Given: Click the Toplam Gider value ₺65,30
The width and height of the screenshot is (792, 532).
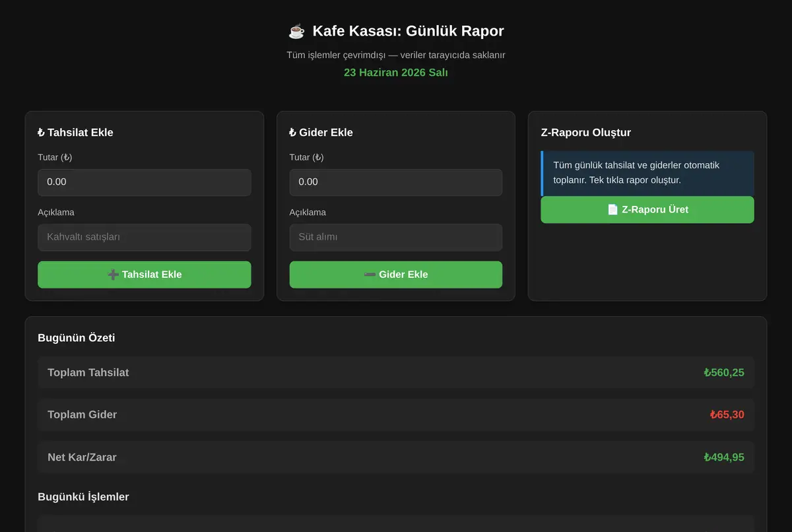Looking at the screenshot, I should coord(727,415).
